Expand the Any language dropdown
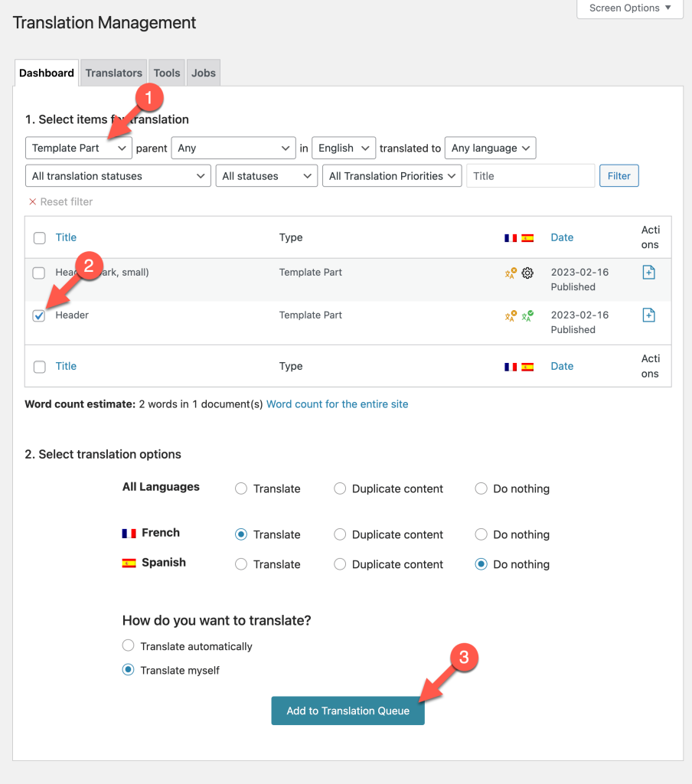The height and width of the screenshot is (784, 692). tap(490, 148)
